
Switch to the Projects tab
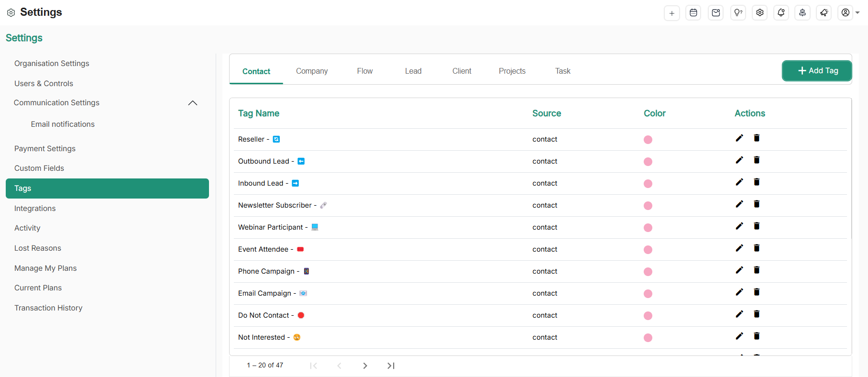[x=512, y=71]
